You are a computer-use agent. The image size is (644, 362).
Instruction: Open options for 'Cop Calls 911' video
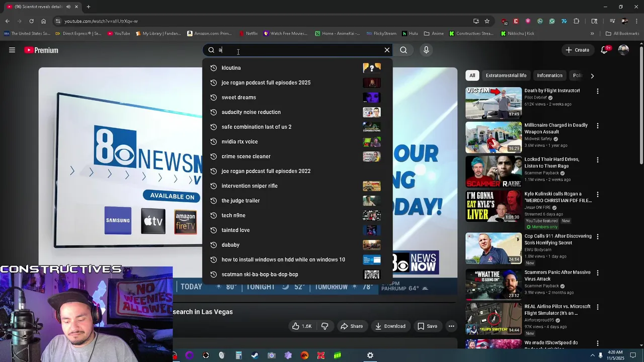point(598,236)
